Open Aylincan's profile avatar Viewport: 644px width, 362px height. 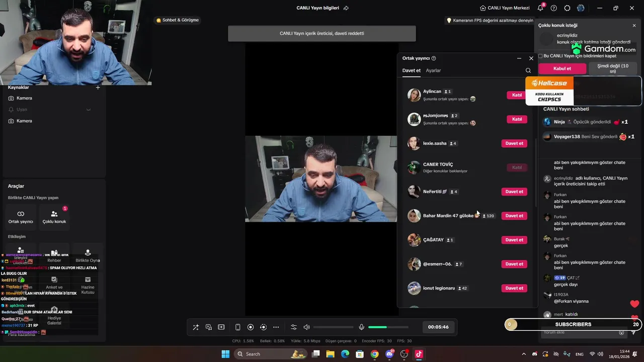pos(414,95)
